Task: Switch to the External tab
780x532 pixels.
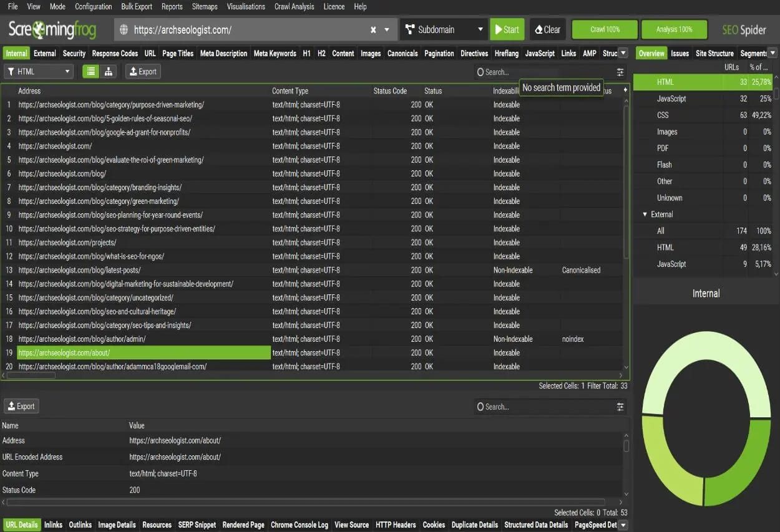Action: (x=44, y=54)
